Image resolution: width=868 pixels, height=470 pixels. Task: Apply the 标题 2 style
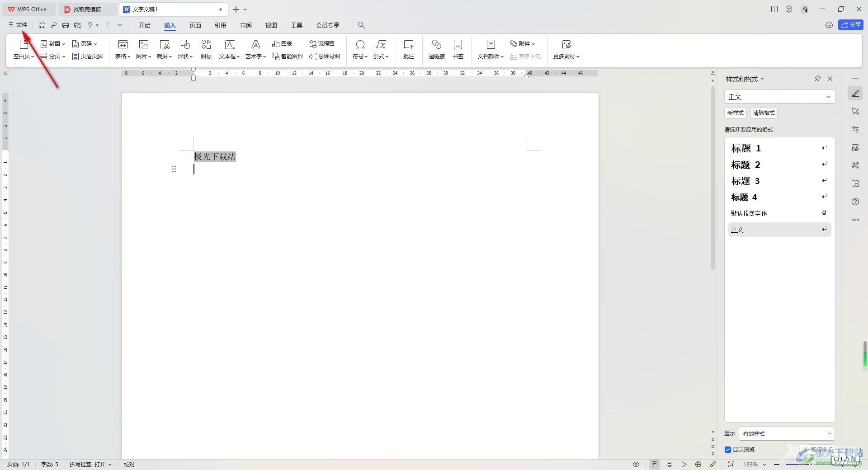coord(779,164)
